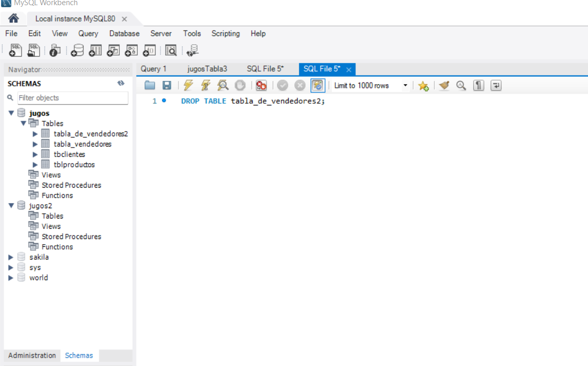The width and height of the screenshot is (588, 366).
Task: Open a script file in the query editor
Action: click(x=150, y=85)
